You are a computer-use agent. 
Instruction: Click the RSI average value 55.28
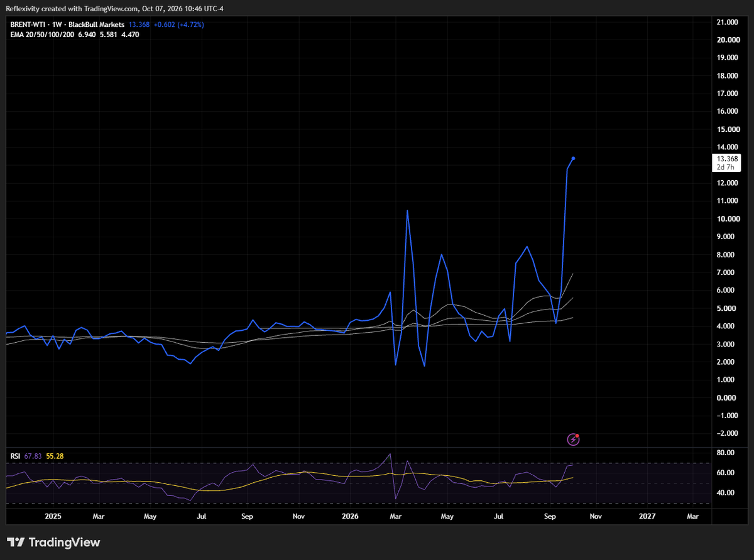pyautogui.click(x=54, y=456)
